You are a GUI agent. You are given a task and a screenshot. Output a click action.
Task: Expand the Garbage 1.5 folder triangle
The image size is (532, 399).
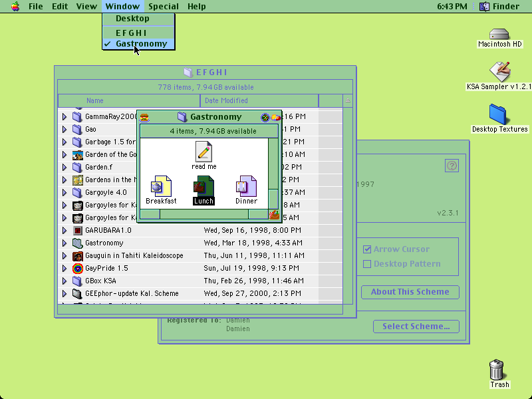tap(65, 142)
